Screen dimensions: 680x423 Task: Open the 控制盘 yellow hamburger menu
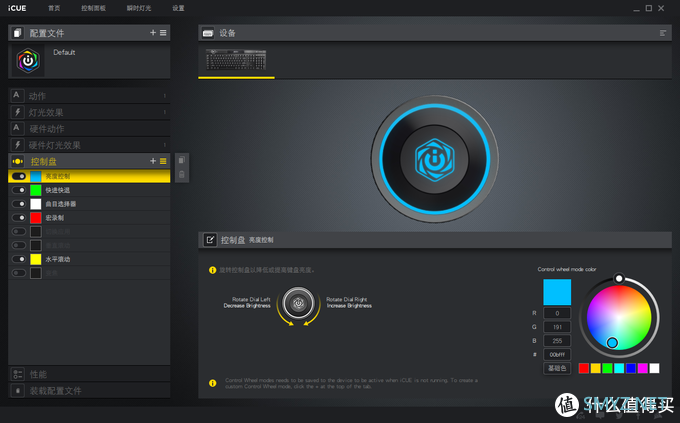(x=163, y=161)
